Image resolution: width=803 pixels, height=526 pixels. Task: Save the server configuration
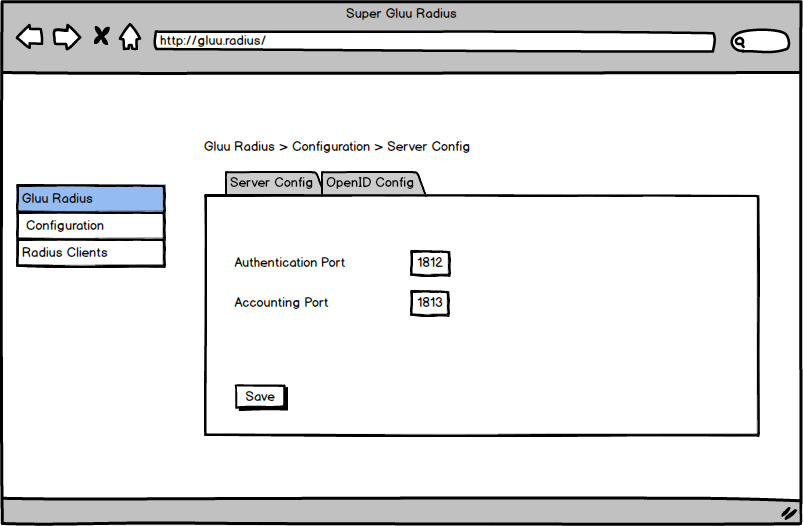point(261,397)
